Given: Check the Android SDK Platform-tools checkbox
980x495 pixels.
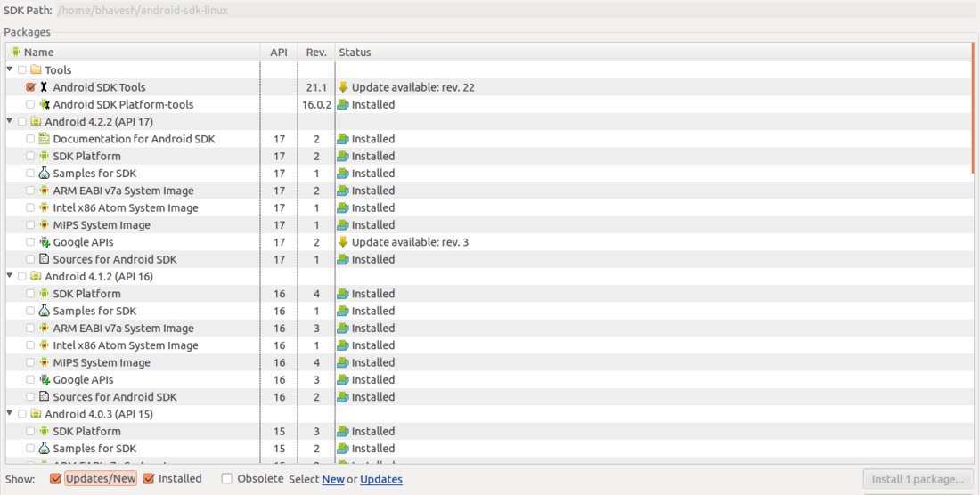Looking at the screenshot, I should [x=30, y=105].
